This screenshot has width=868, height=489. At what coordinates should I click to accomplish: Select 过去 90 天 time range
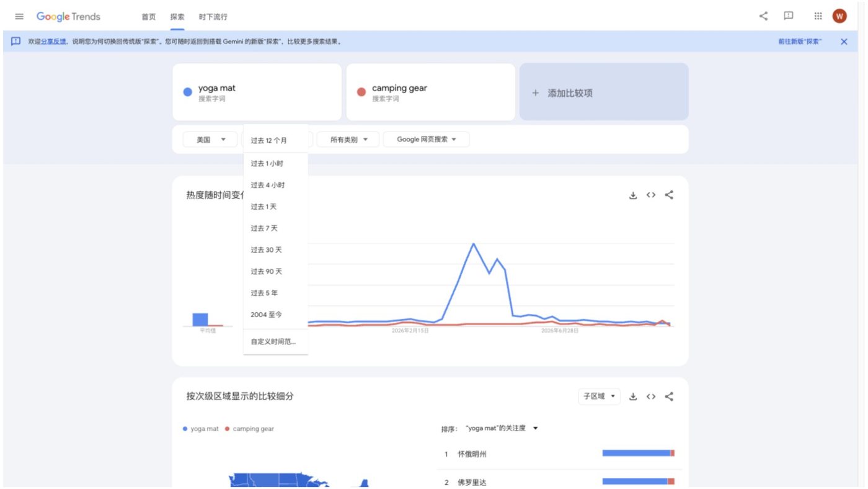point(275,272)
